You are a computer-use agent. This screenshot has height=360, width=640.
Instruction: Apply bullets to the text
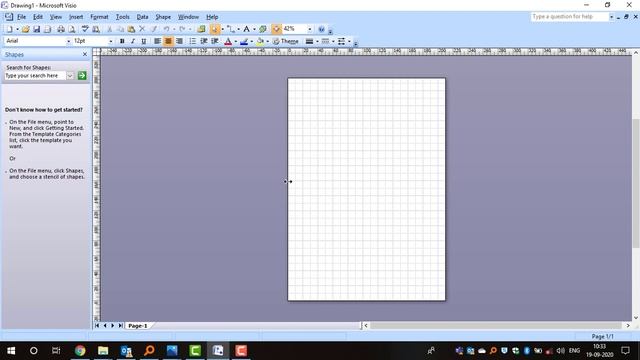193,41
